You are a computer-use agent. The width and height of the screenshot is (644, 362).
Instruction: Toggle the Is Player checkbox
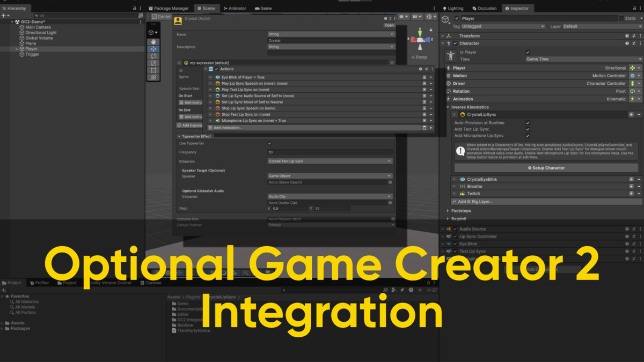[528, 52]
